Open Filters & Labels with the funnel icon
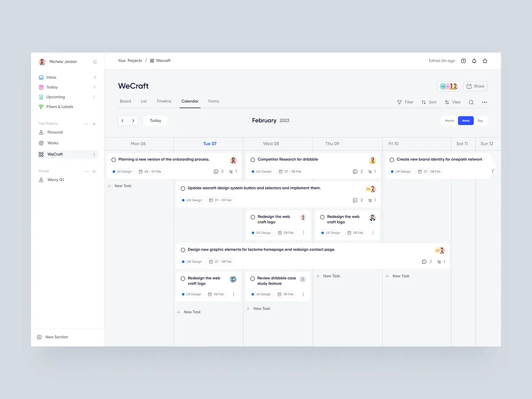This screenshot has width=532, height=399. [x=41, y=106]
